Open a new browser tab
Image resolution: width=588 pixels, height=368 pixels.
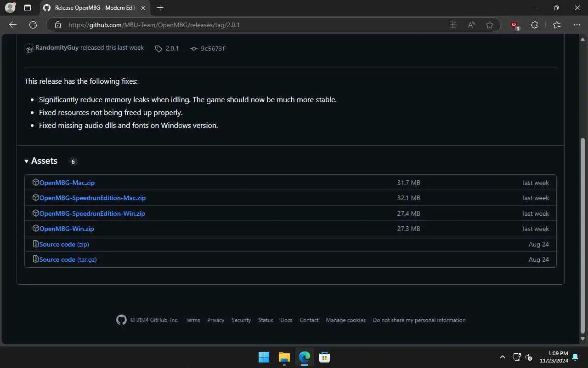tap(160, 8)
